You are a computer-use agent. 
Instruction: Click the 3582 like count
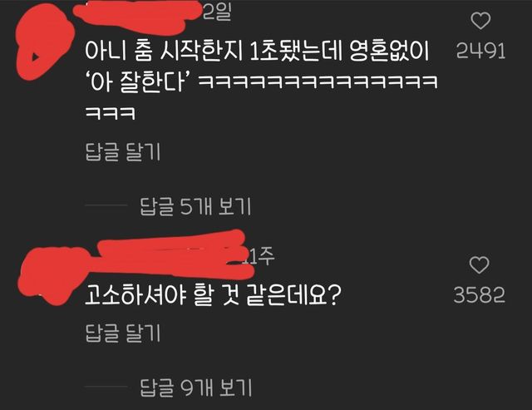pos(480,295)
